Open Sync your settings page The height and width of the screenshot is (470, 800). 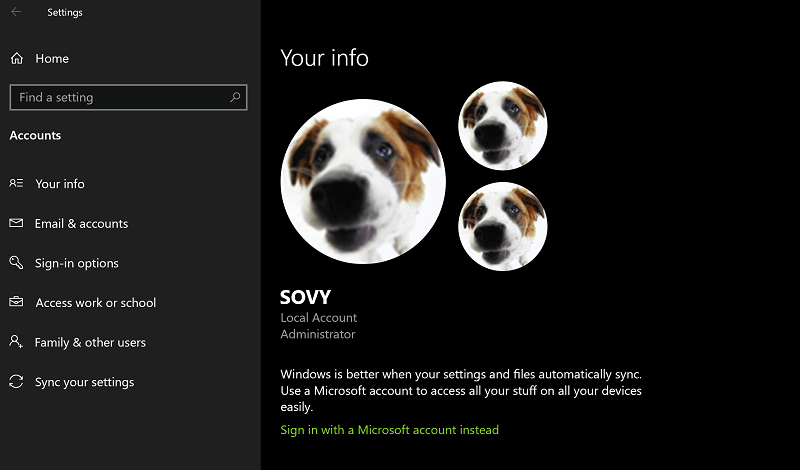(x=84, y=382)
